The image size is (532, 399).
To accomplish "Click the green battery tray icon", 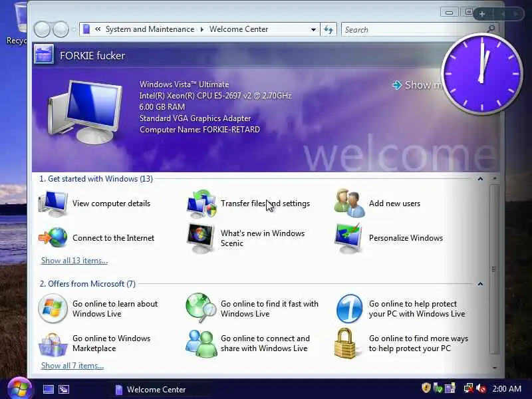I will (438, 388).
